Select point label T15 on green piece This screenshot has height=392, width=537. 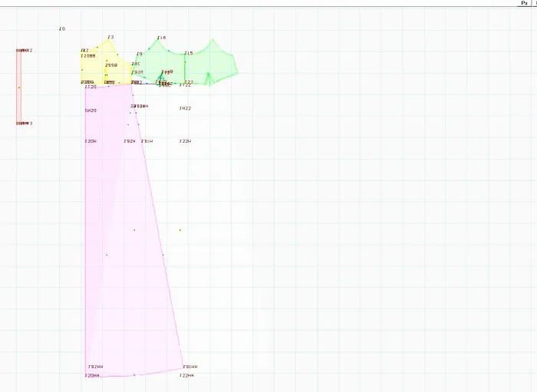click(189, 53)
